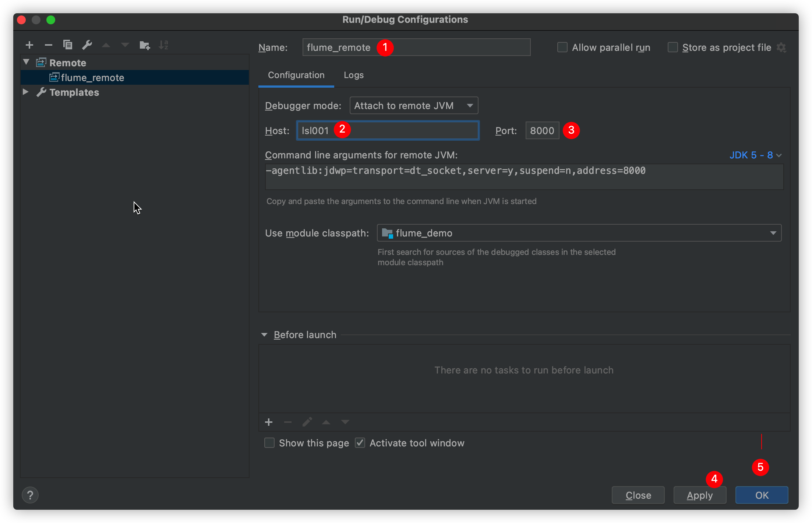Image resolution: width=812 pixels, height=523 pixels.
Task: Open the Debugger mode dropdown
Action: pos(414,106)
